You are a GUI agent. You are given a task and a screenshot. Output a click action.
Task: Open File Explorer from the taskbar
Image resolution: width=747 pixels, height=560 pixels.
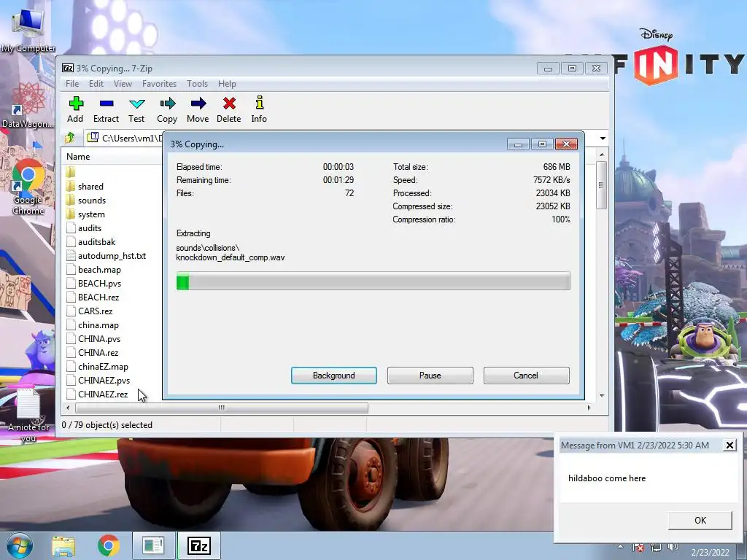coord(63,545)
